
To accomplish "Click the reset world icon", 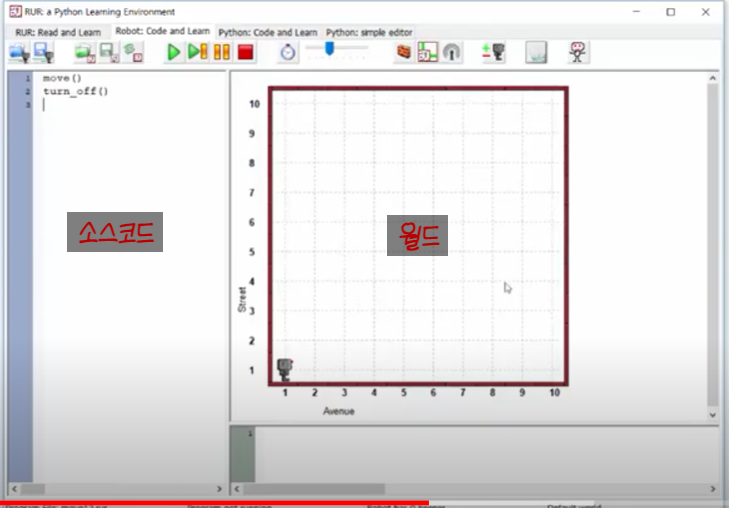I will (x=131, y=52).
